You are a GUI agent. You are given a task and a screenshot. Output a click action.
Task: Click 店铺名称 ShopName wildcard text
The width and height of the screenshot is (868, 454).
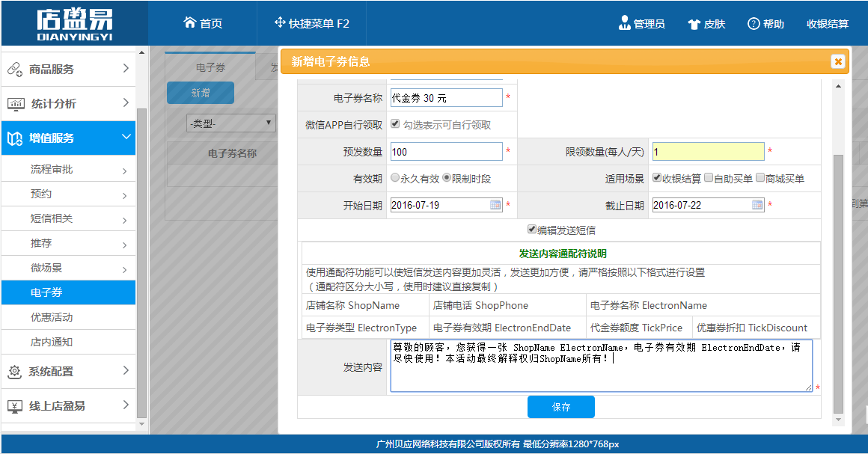point(352,306)
